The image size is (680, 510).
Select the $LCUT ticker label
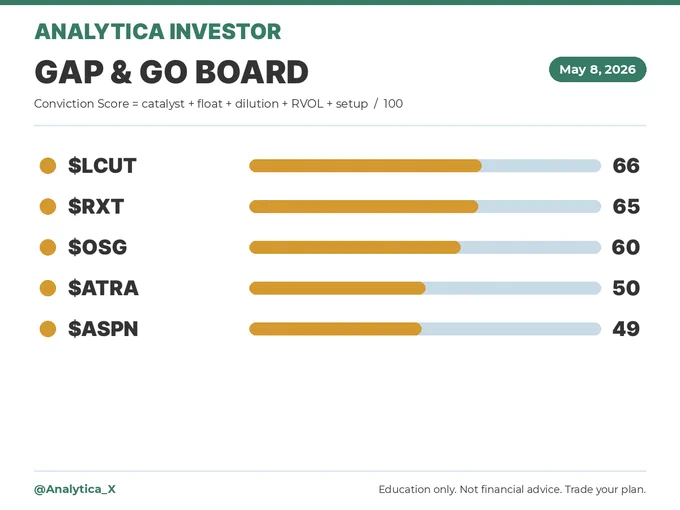(102, 166)
